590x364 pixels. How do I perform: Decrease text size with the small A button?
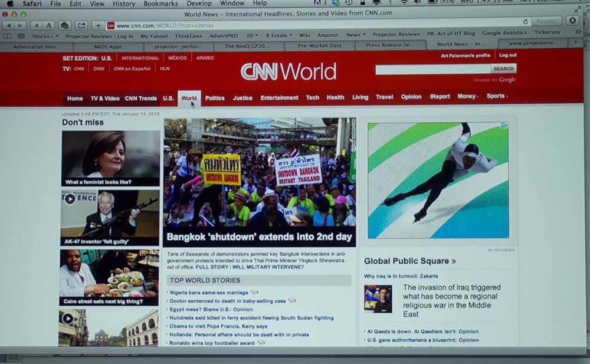point(37,25)
